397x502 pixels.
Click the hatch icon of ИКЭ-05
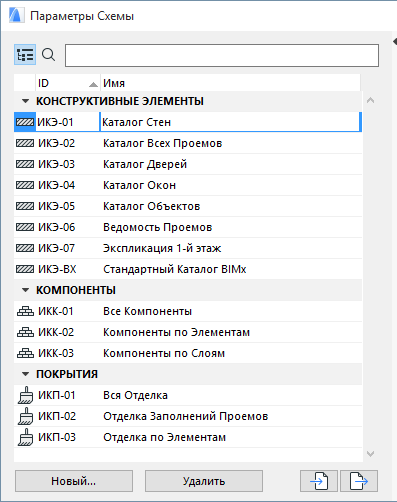(x=25, y=206)
